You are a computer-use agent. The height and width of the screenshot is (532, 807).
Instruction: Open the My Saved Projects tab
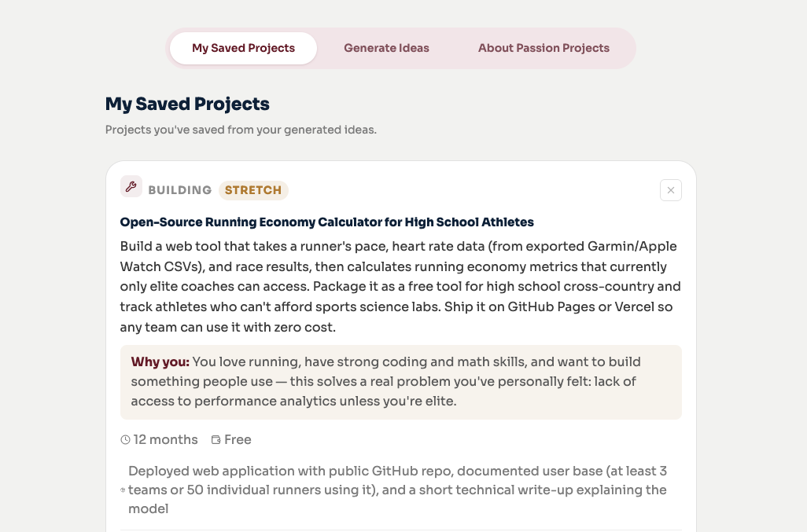point(244,48)
